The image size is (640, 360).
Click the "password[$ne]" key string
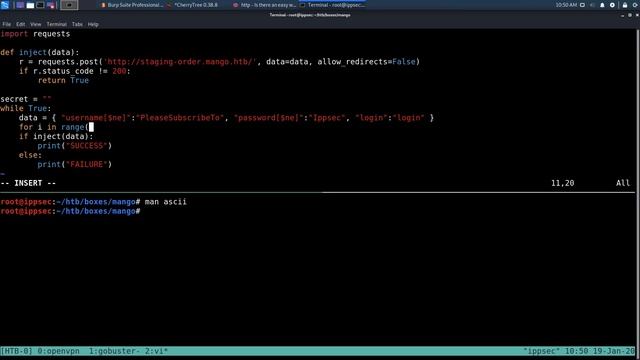[x=269, y=118]
